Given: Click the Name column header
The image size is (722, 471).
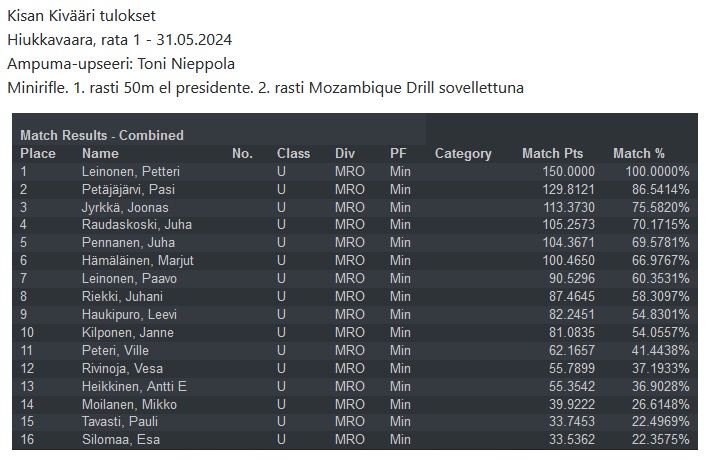Looking at the screenshot, I should (100, 153).
